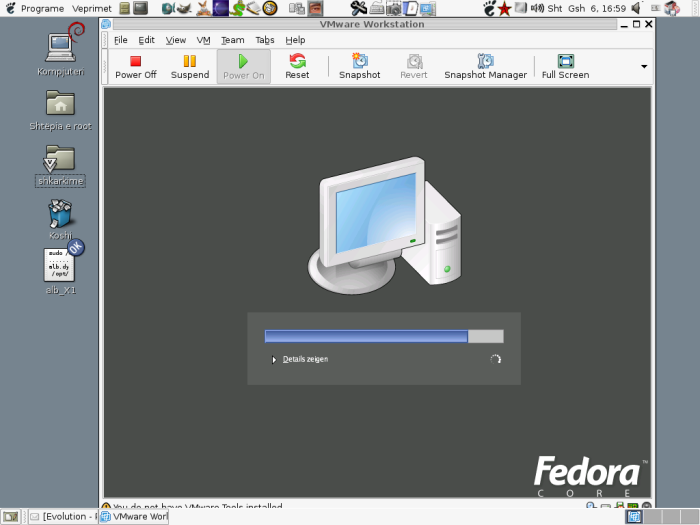Reset the virtual machine
Screen dimensions: 700x525
click(x=297, y=67)
